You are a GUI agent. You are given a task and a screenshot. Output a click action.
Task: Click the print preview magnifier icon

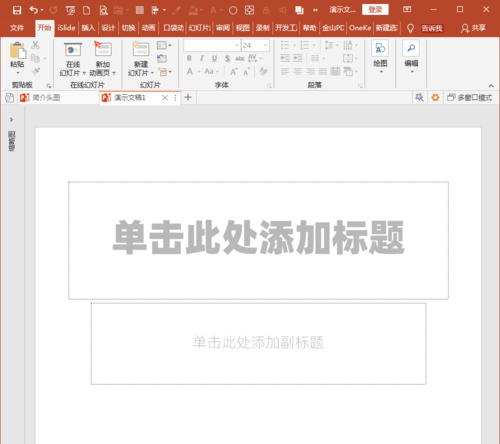point(104,10)
